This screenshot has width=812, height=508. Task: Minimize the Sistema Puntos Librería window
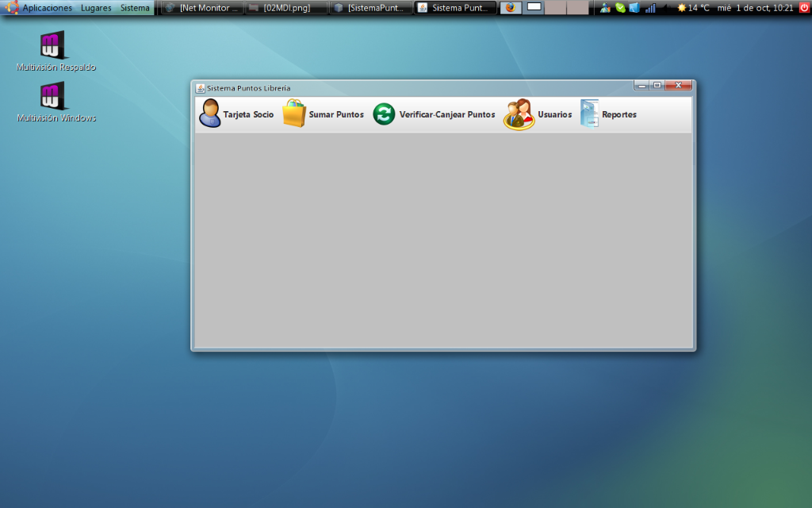tap(642, 85)
